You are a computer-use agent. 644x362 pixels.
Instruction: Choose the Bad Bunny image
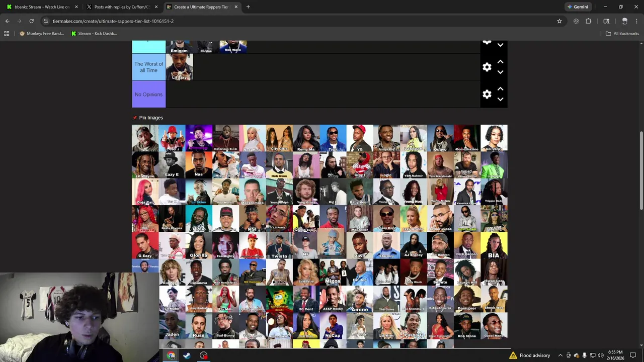click(x=225, y=326)
